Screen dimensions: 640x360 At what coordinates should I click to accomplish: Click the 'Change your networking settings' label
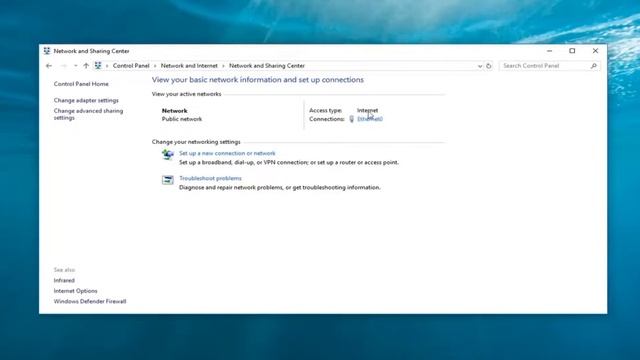196,142
